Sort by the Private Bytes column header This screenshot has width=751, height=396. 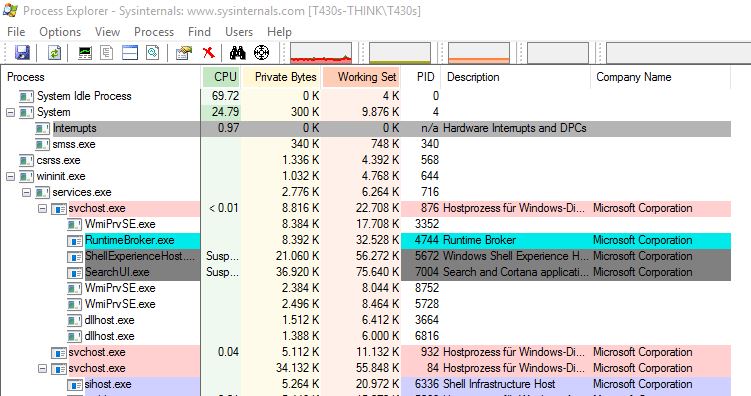click(281, 77)
